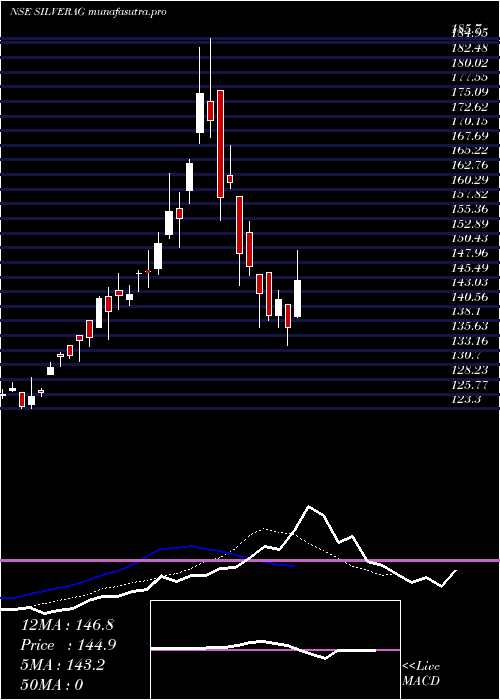Image resolution: width=500 pixels, height=700 pixels.
Task: Click the 130.7 price level label
Action: [x=466, y=356]
